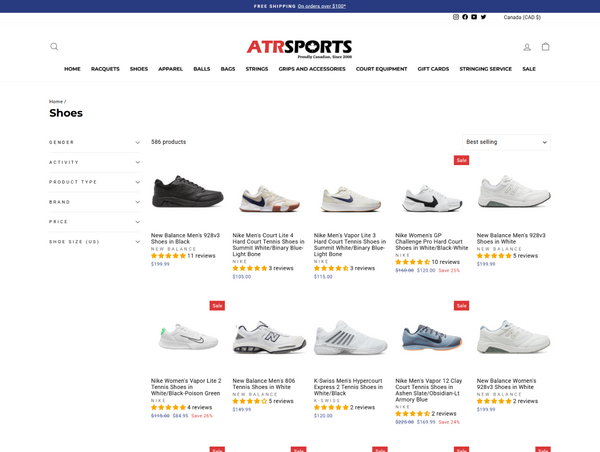Open the Sale menu item
This screenshot has width=600, height=452.
click(529, 69)
